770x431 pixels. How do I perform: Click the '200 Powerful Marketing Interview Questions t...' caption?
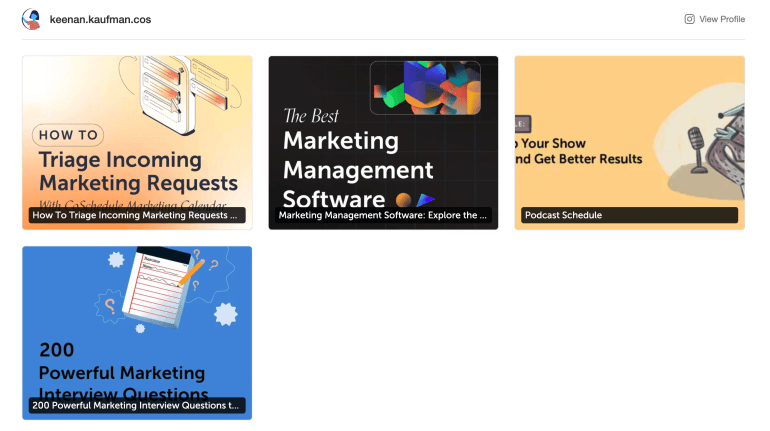(x=137, y=405)
